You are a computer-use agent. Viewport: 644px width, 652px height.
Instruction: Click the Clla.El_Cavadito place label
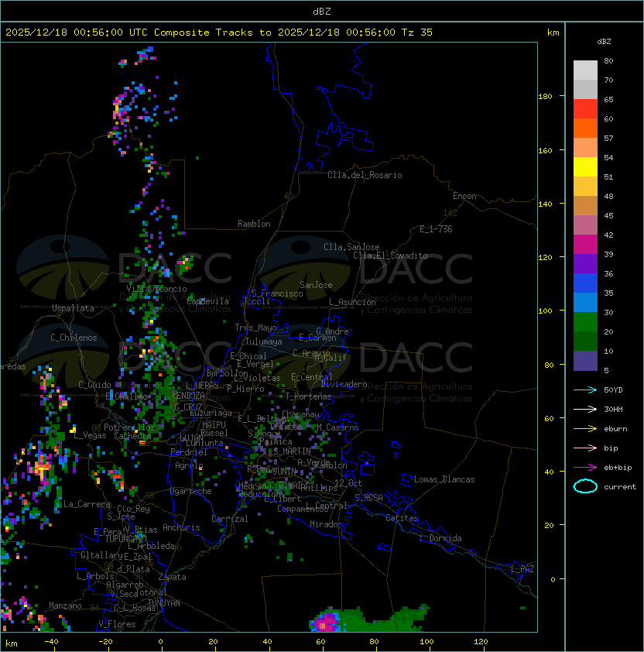coord(390,256)
